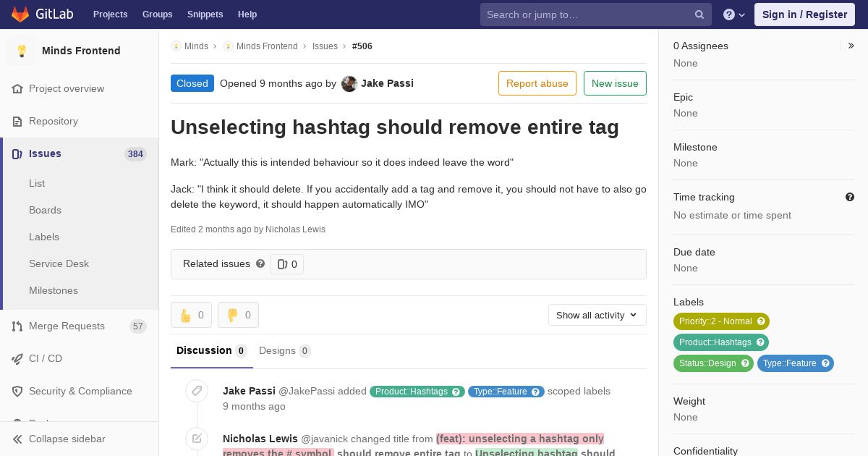Open the Boards sidebar item
This screenshot has width=868, height=456.
(45, 210)
